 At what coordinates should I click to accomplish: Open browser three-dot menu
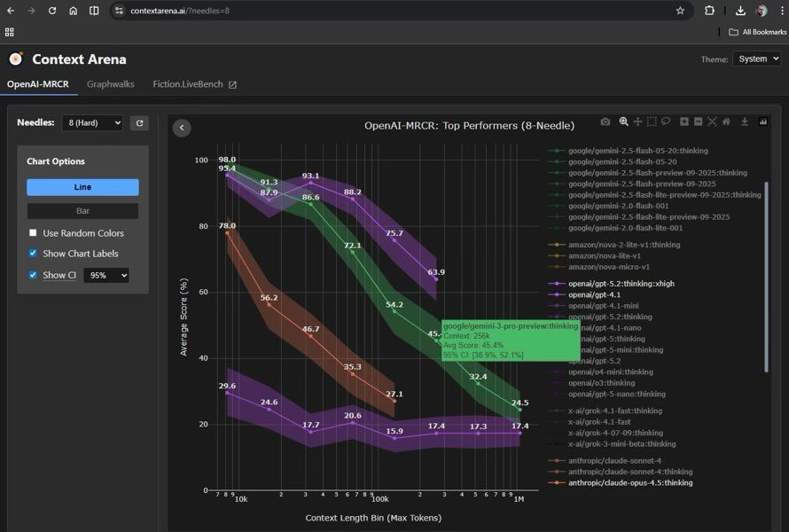click(781, 11)
